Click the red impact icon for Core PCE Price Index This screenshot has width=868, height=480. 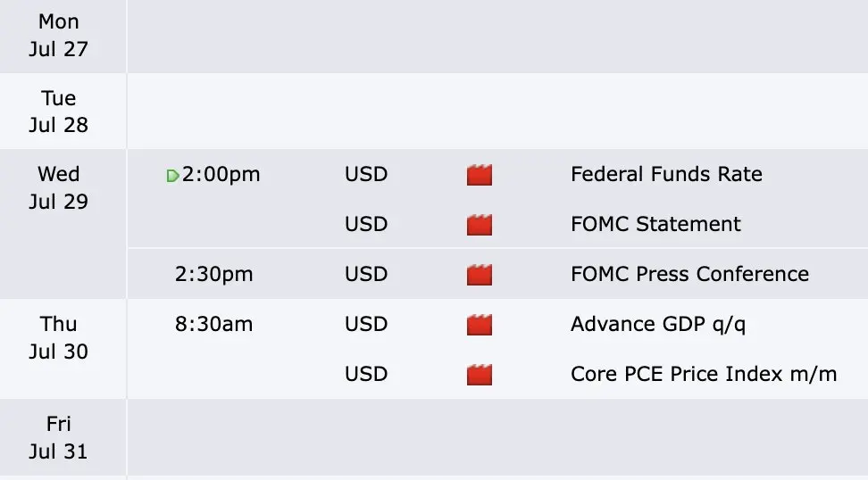(x=480, y=375)
